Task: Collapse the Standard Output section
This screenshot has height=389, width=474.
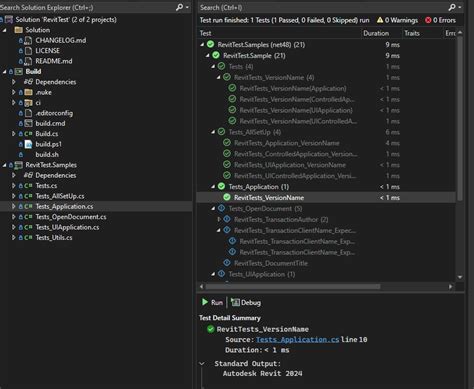Action: coord(202,363)
